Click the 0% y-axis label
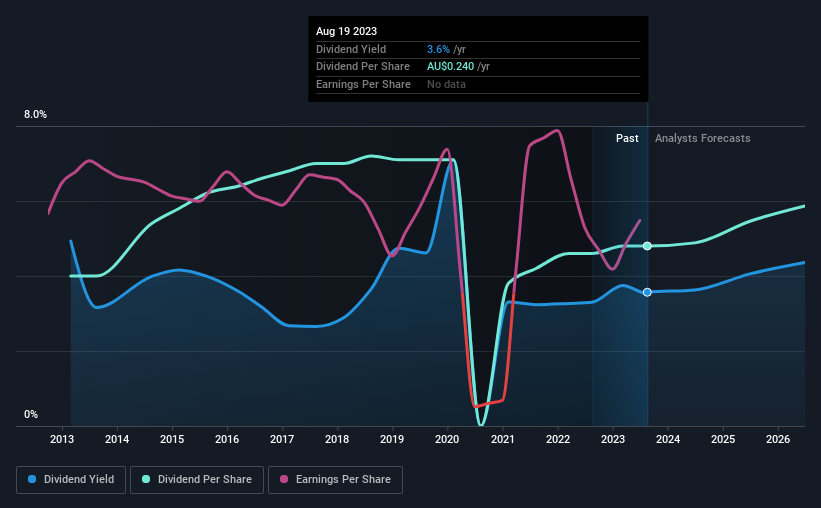This screenshot has height=508, width=821. pos(31,414)
